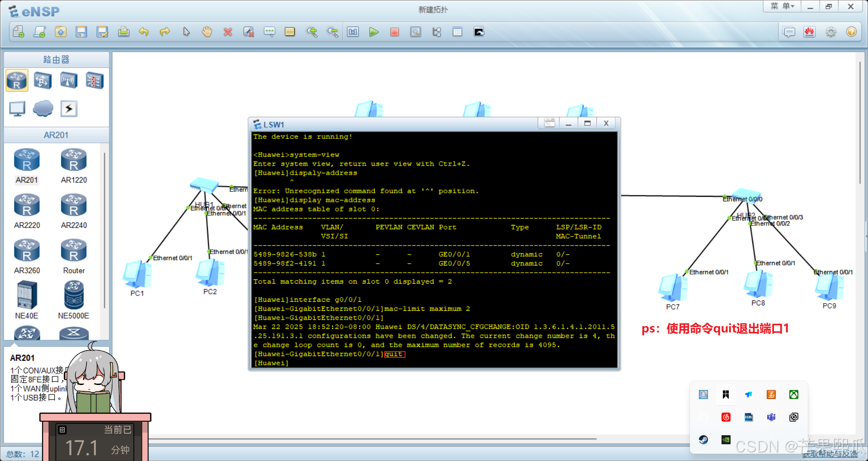
Task: Select PC2 on the topology canvas
Action: pos(210,273)
